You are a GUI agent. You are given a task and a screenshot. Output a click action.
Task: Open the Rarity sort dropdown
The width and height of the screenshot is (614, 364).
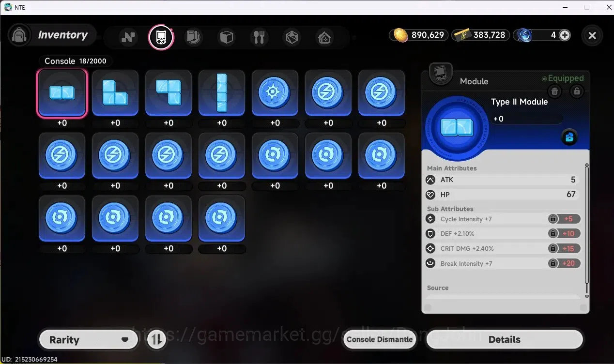tap(88, 340)
